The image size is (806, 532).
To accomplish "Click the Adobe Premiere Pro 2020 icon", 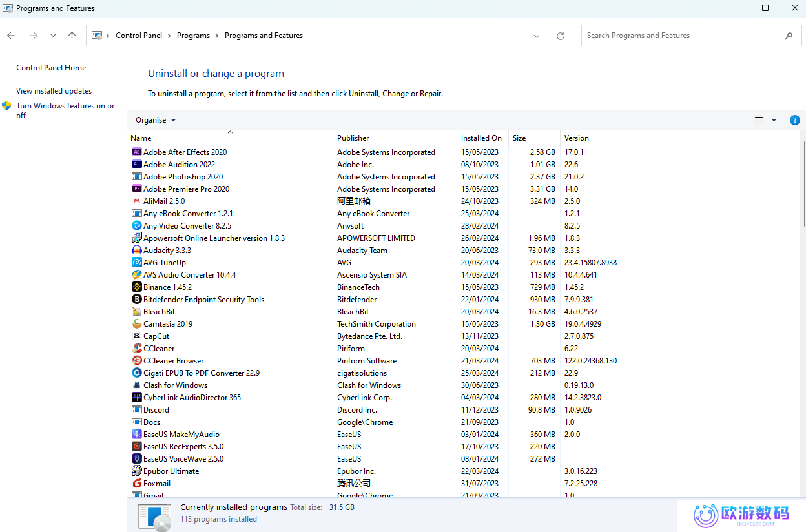I will [x=136, y=189].
